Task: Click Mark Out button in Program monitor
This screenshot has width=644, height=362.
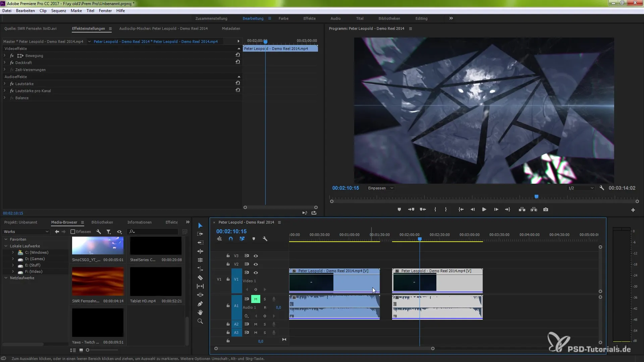Action: (446, 209)
